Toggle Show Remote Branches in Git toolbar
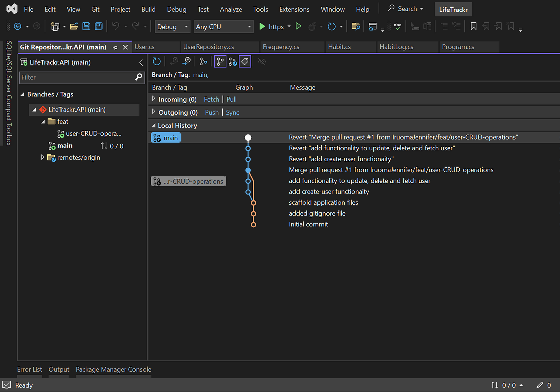 coord(232,61)
